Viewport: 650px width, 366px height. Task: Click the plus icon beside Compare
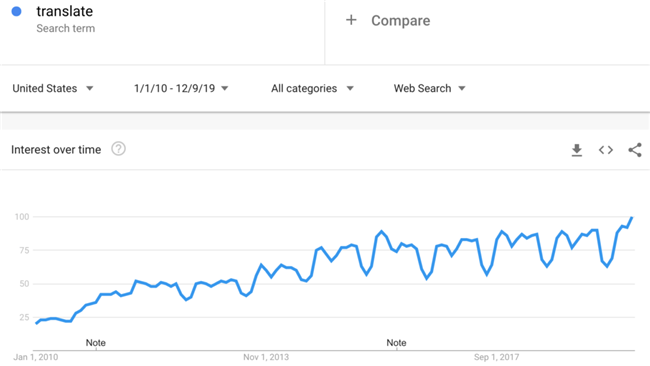tap(351, 20)
